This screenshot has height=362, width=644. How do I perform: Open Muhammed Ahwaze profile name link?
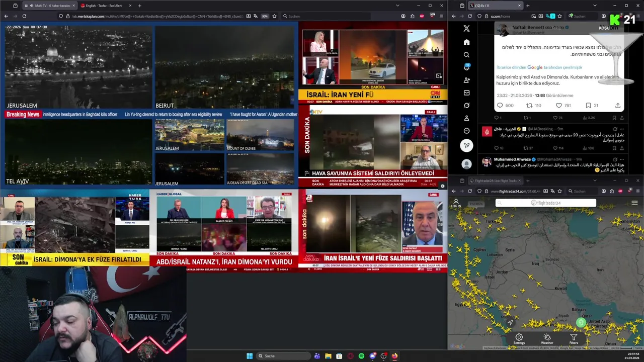pos(512,159)
